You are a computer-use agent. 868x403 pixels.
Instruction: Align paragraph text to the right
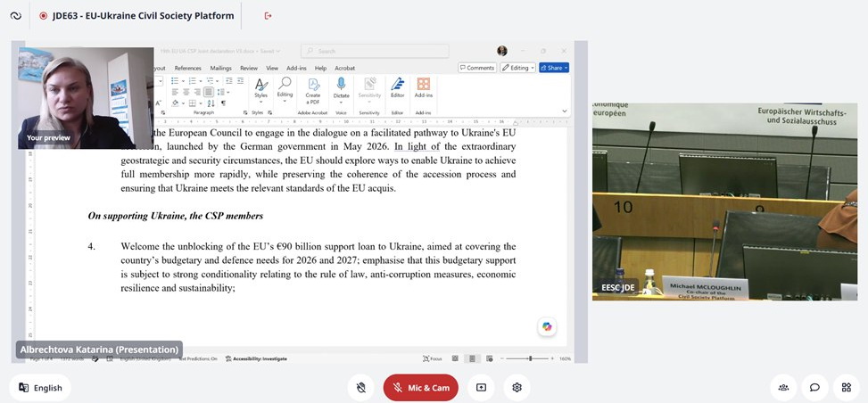[x=197, y=92]
